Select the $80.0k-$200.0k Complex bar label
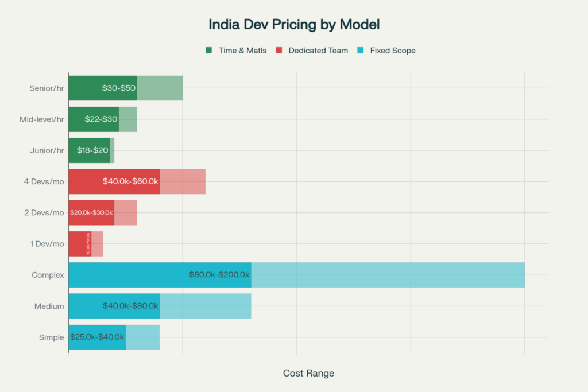 (219, 275)
